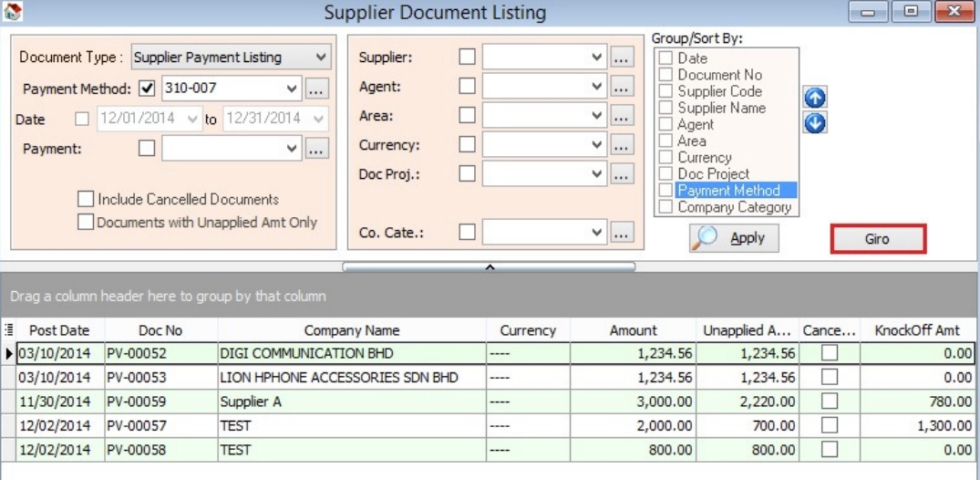Click the blue move-down arrow icon

(815, 122)
